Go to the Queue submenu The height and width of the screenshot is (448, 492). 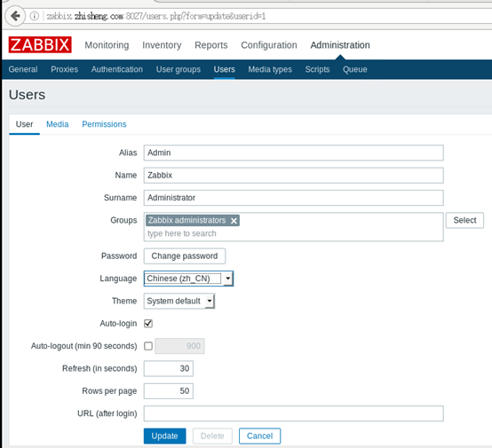coord(355,69)
